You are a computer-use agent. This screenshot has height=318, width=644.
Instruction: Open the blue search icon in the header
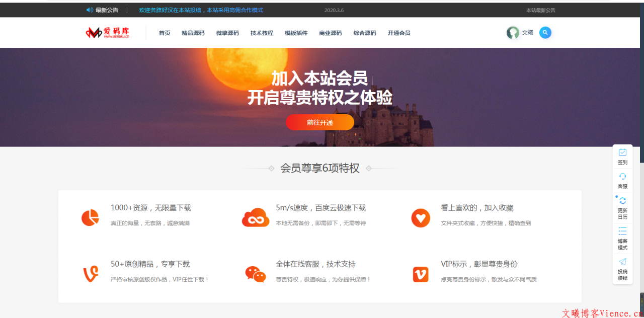pyautogui.click(x=545, y=32)
